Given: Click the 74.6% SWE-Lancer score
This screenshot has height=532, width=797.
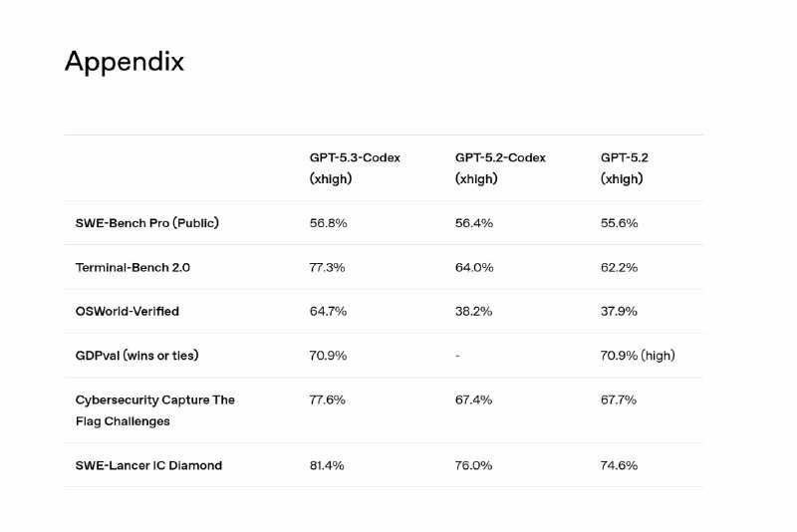Looking at the screenshot, I should coord(619,465).
